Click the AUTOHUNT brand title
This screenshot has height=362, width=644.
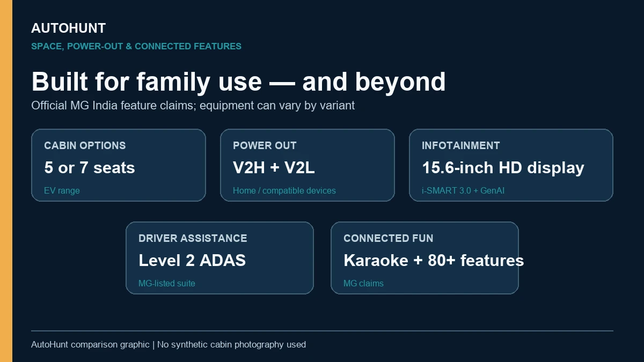pos(68,28)
